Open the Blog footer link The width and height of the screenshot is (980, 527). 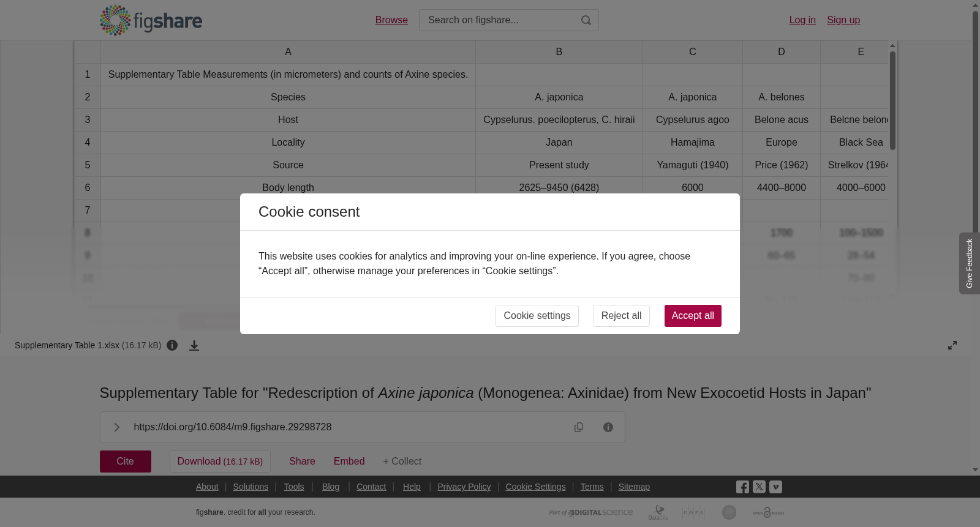[x=331, y=487]
